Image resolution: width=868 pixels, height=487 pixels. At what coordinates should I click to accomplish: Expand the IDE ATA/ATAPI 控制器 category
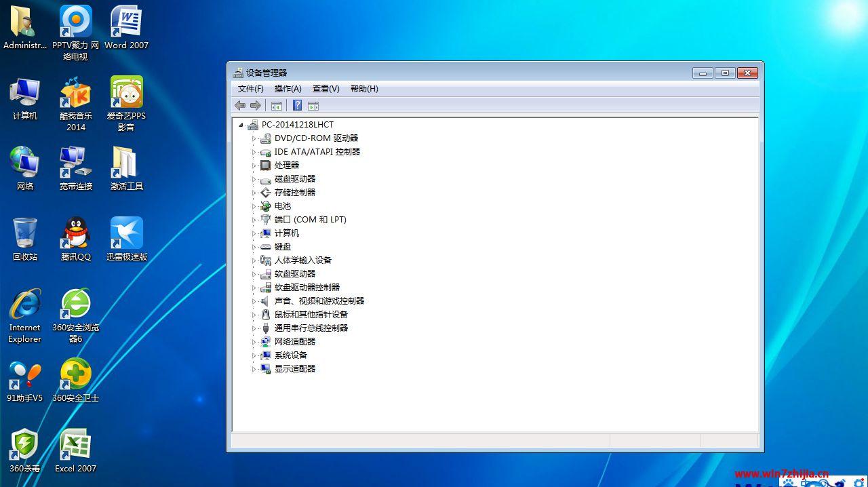pyautogui.click(x=254, y=152)
